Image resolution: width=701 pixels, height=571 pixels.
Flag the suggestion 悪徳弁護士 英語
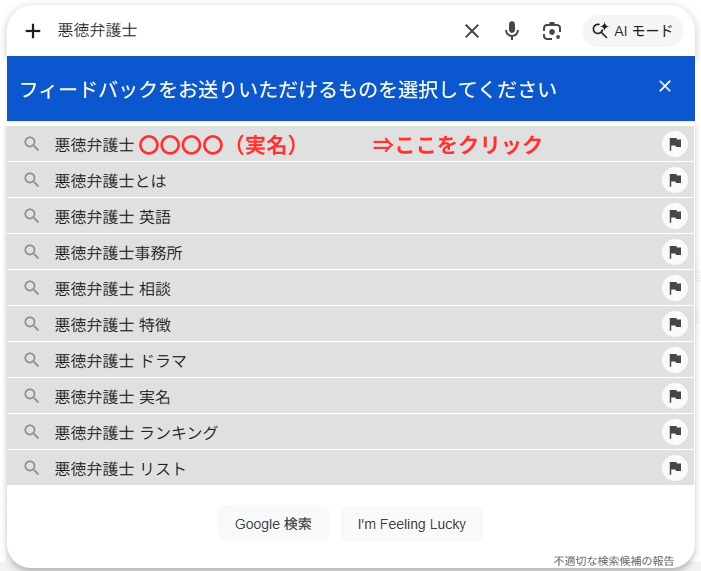[675, 216]
